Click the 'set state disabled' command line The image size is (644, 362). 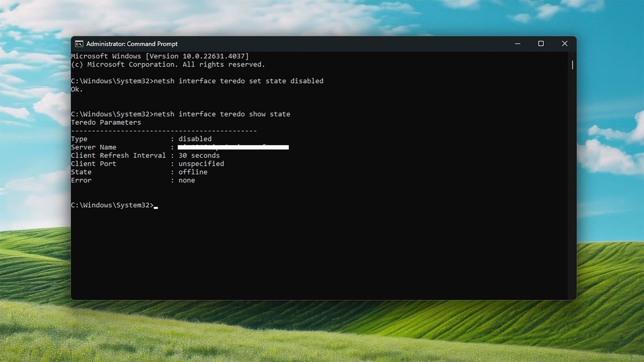238,81
